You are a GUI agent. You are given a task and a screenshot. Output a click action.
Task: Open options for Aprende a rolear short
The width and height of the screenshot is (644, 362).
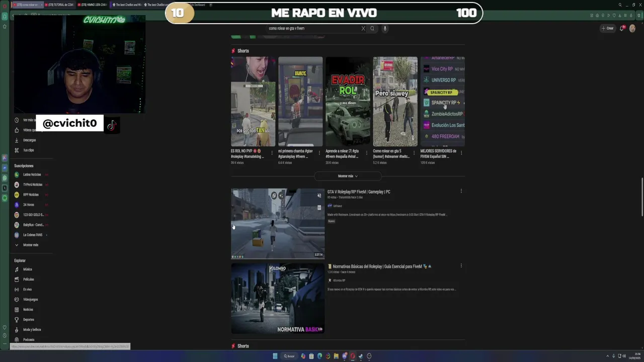(x=367, y=153)
